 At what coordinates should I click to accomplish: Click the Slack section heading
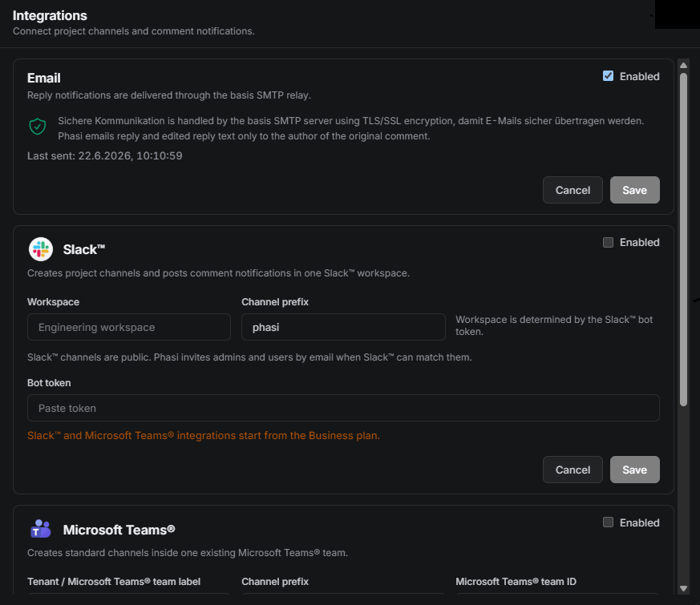[84, 249]
